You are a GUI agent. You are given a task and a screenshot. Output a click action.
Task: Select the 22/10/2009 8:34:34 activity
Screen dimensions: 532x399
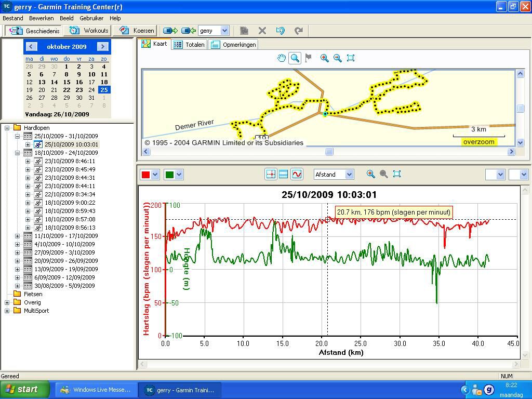tap(70, 194)
